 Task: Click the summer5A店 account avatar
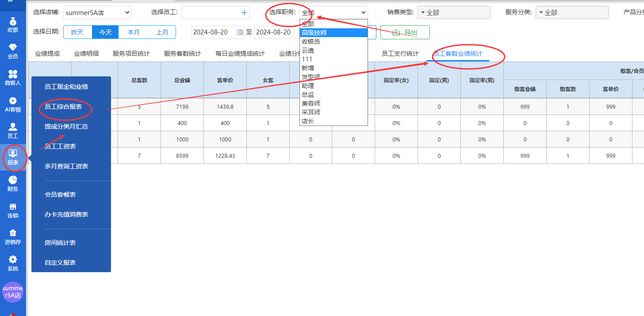(x=13, y=292)
